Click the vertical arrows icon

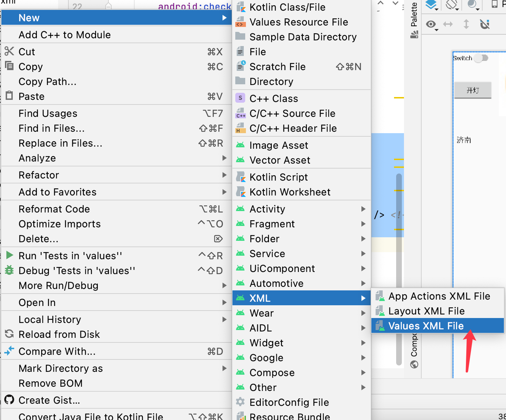point(466,24)
